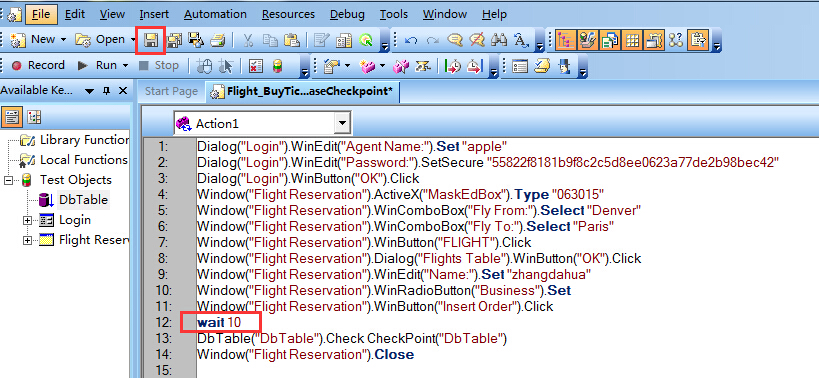Click the Copy icon in the toolbar
This screenshot has width=819, height=378.
coord(270,40)
